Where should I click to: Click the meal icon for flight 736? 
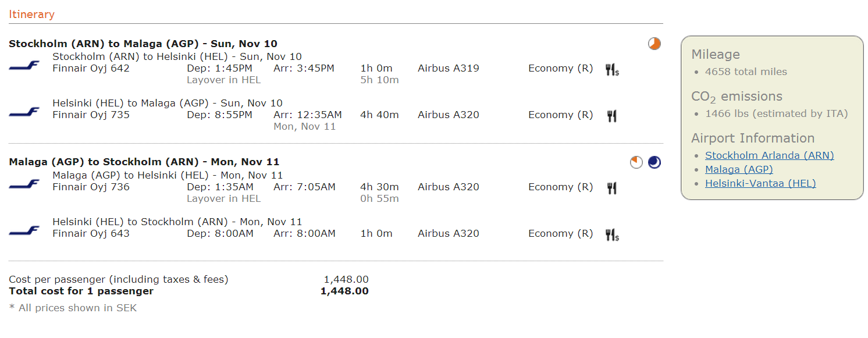[611, 188]
